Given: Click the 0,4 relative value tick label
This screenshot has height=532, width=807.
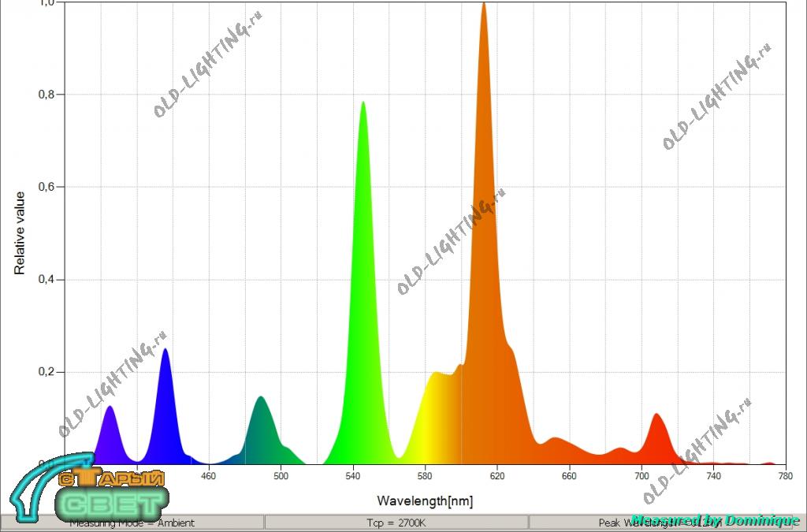Looking at the screenshot, I should click(x=45, y=279).
